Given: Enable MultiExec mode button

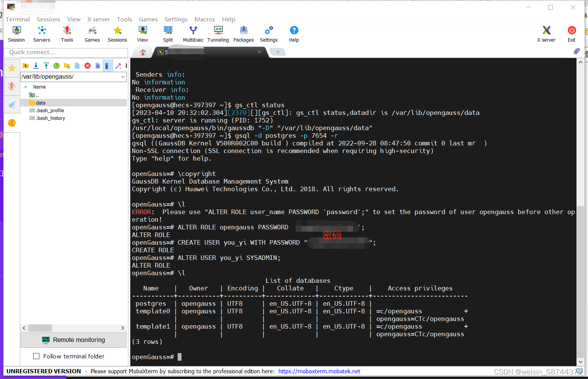Looking at the screenshot, I should pos(193,34).
